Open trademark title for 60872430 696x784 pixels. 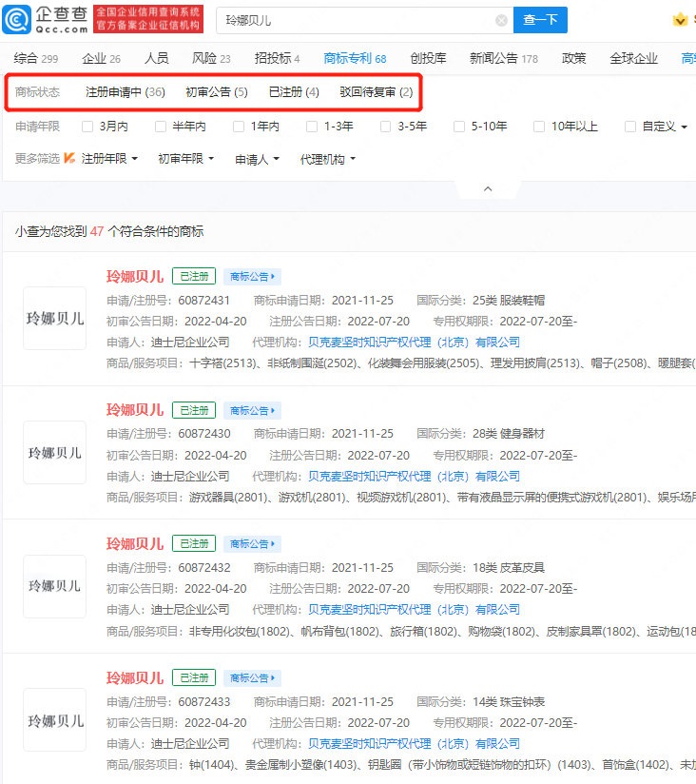135,410
